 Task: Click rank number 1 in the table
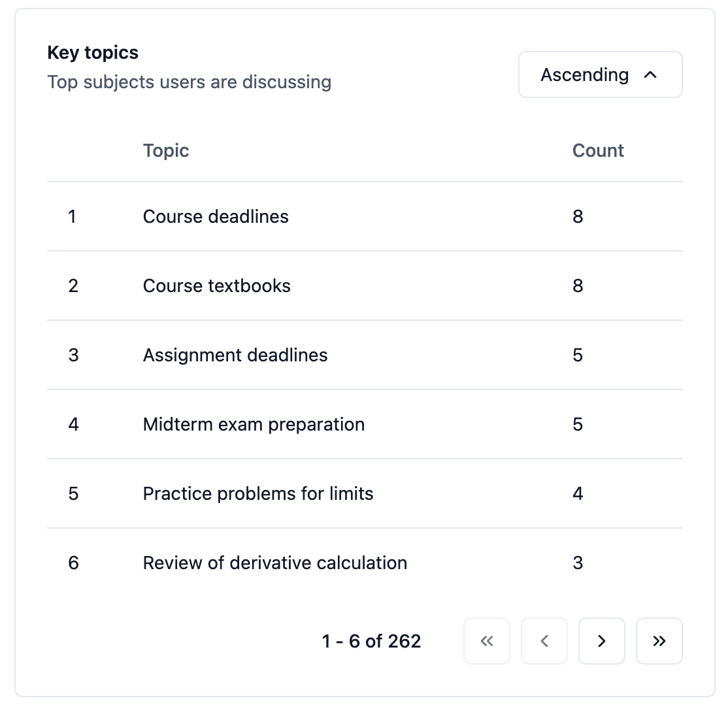point(72,216)
